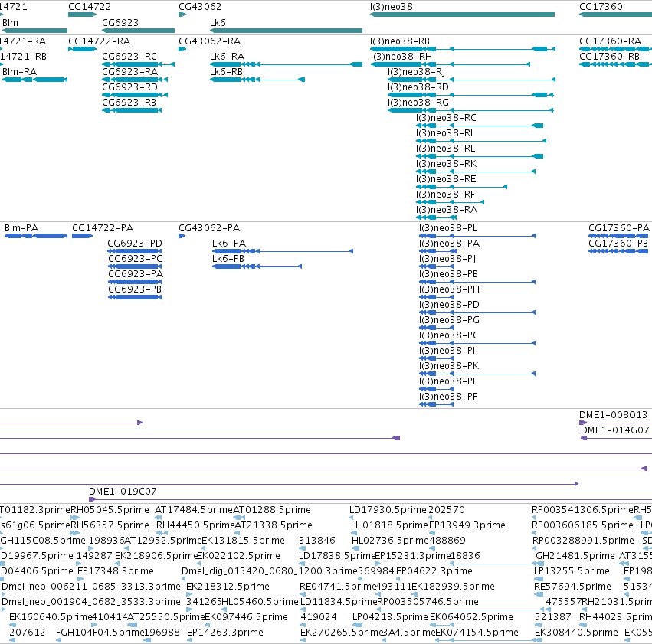
Task: Click transcript label l(3)neo38-RI
Action: click(x=444, y=133)
